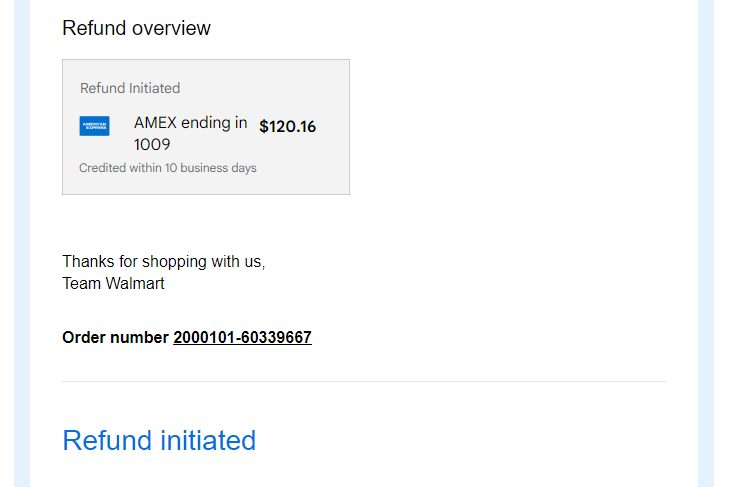Click the word overview in the heading
This screenshot has height=487, width=745.
pyautogui.click(x=172, y=28)
